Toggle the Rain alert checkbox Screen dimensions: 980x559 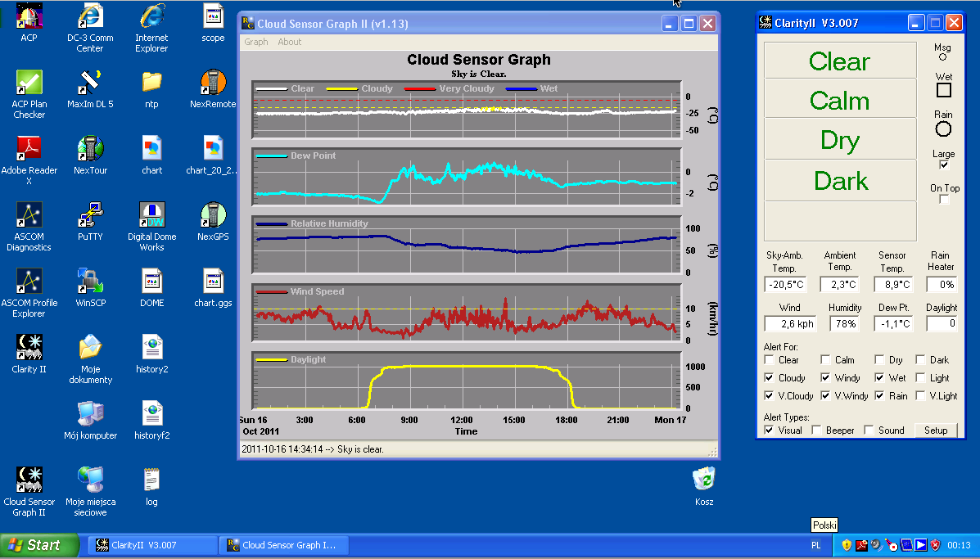[879, 396]
